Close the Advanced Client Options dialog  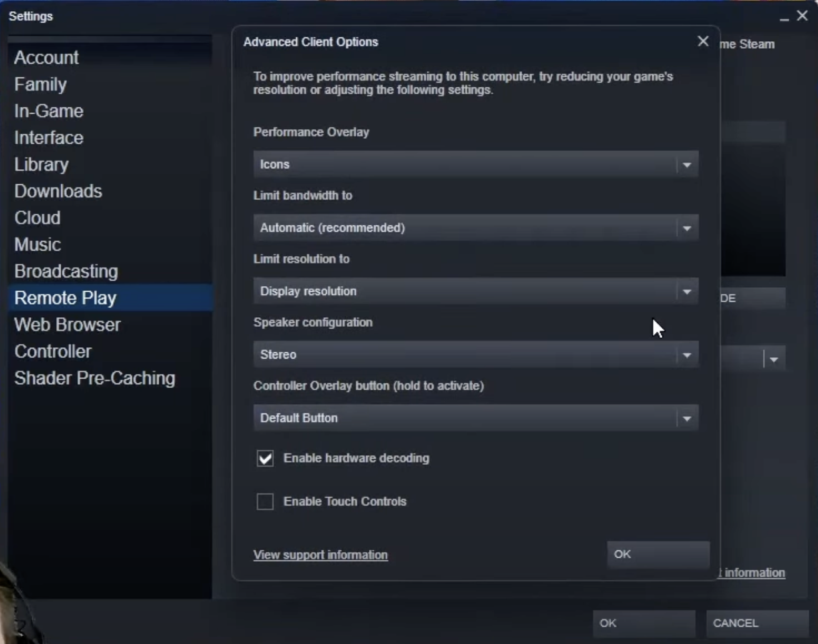coord(703,41)
